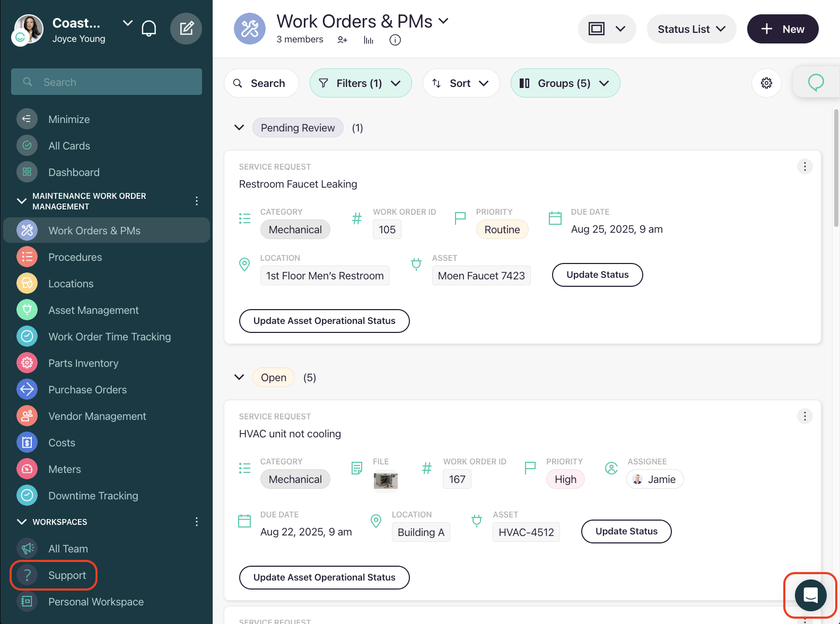Collapse the Open status group
The image size is (840, 624).
pos(239,377)
